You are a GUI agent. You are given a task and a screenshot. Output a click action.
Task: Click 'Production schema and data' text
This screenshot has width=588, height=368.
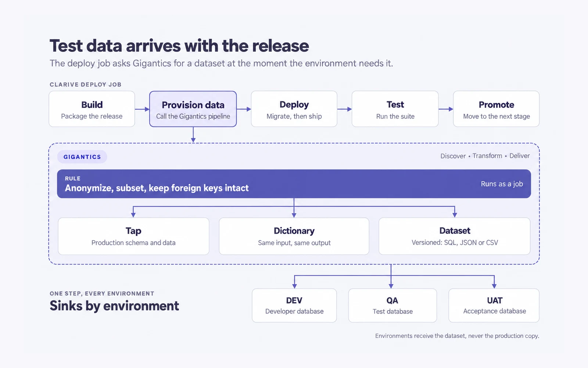tap(133, 243)
